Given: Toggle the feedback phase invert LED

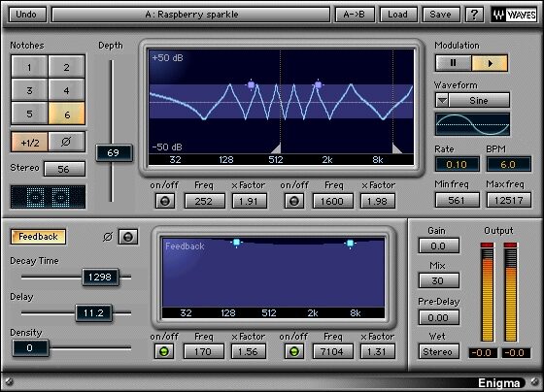Looking at the screenshot, I should (128, 237).
